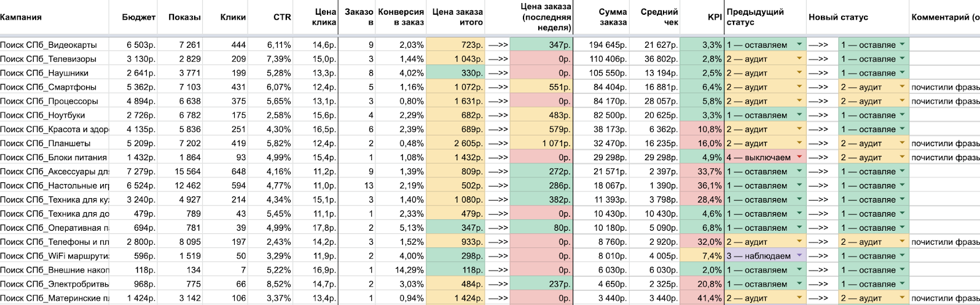Click the green 80р. last-week price cell
Image resolution: width=980 pixels, height=305 pixels.
click(x=541, y=228)
